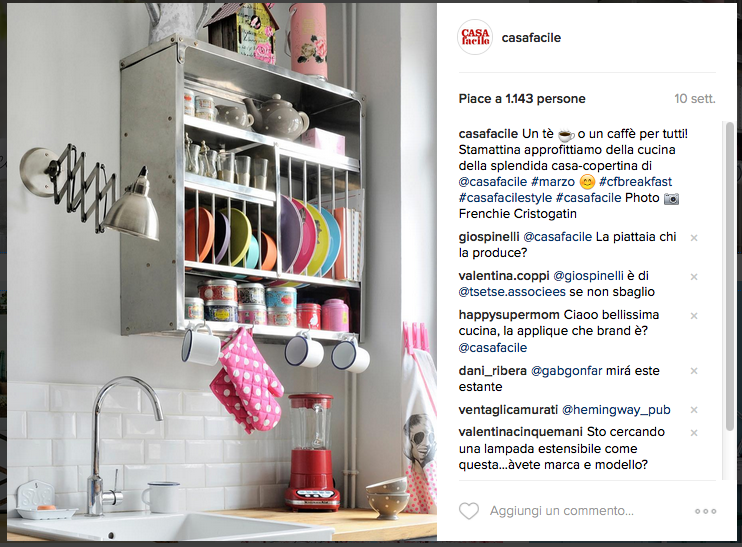Screen dimensions: 742x547
Task: Like the post with the heart icon
Action: coord(469,511)
